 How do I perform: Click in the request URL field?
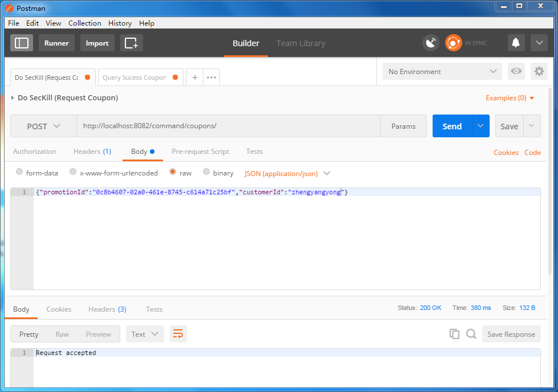228,126
